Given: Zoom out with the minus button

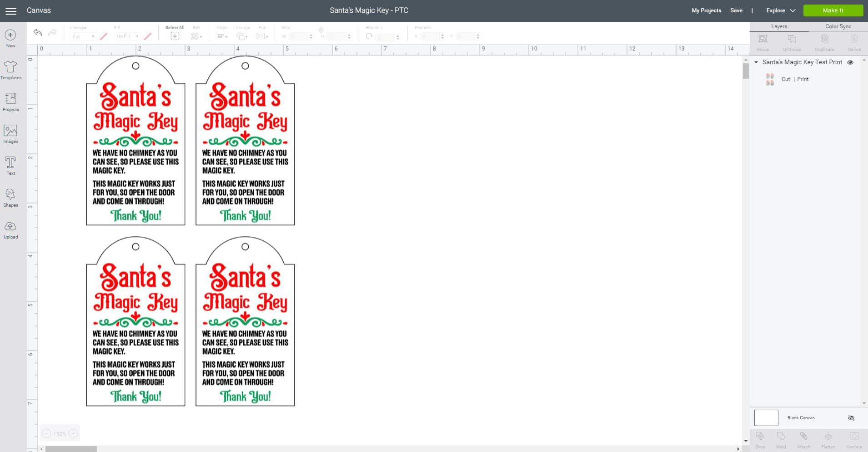Looking at the screenshot, I should tap(46, 434).
